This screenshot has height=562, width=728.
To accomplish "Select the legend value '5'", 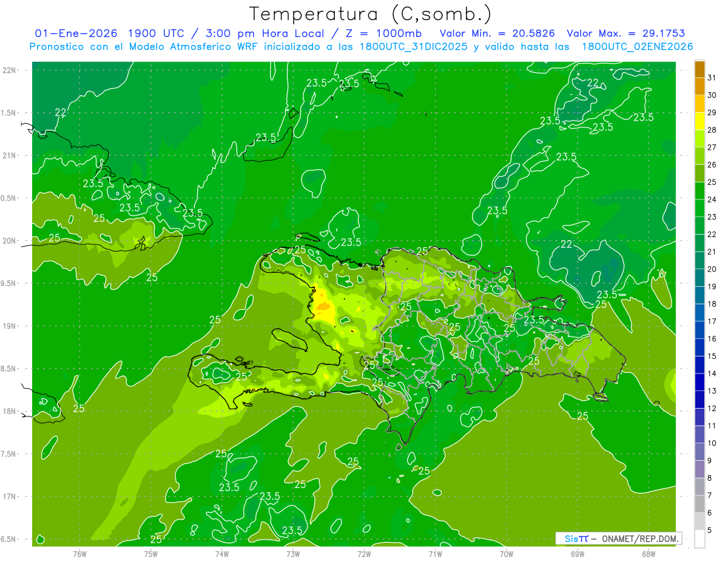I will pos(710,530).
